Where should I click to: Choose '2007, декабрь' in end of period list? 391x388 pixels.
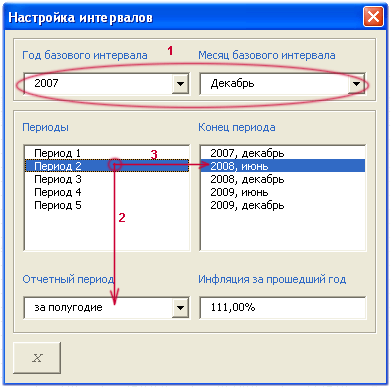click(x=283, y=153)
